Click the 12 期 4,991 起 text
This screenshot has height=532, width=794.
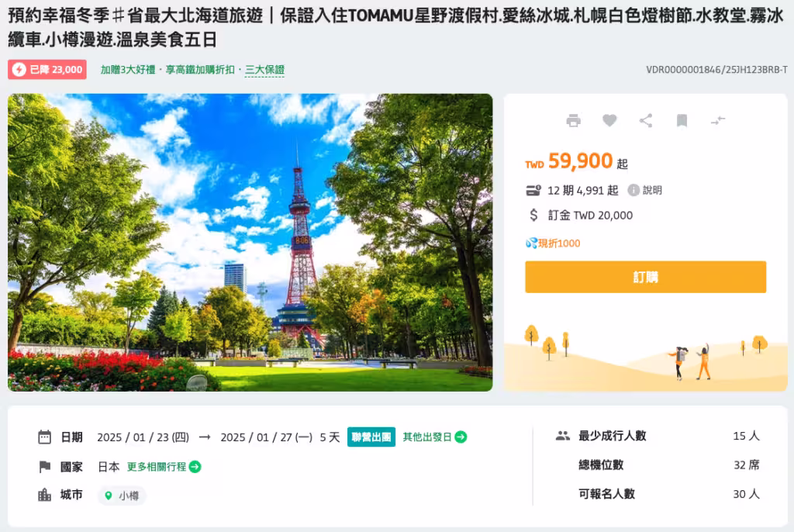tap(583, 191)
